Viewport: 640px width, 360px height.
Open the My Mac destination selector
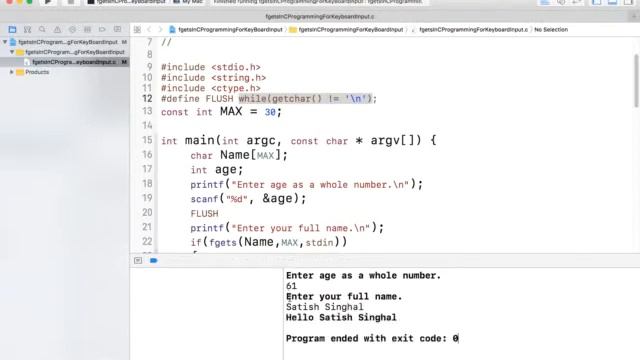tap(188, 2)
